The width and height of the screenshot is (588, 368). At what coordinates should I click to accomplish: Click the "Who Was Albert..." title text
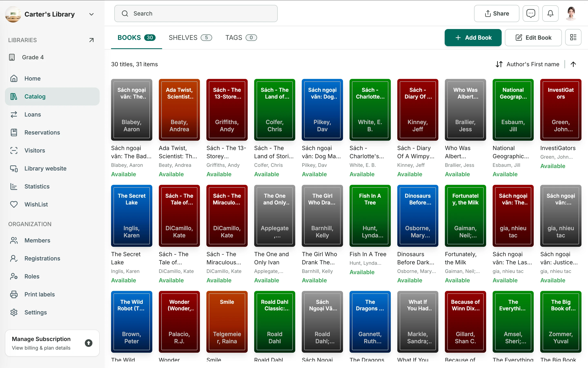458,152
